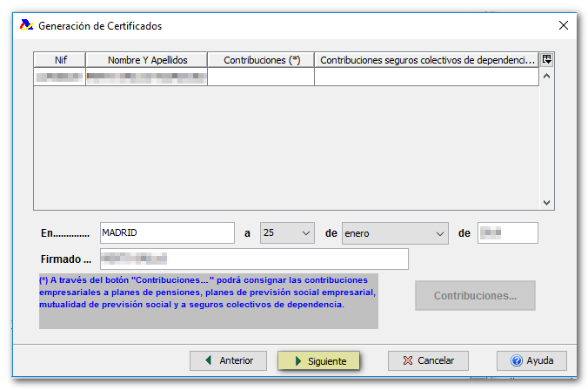The width and height of the screenshot is (588, 390).
Task: Click the Ayuda help button
Action: [x=531, y=360]
